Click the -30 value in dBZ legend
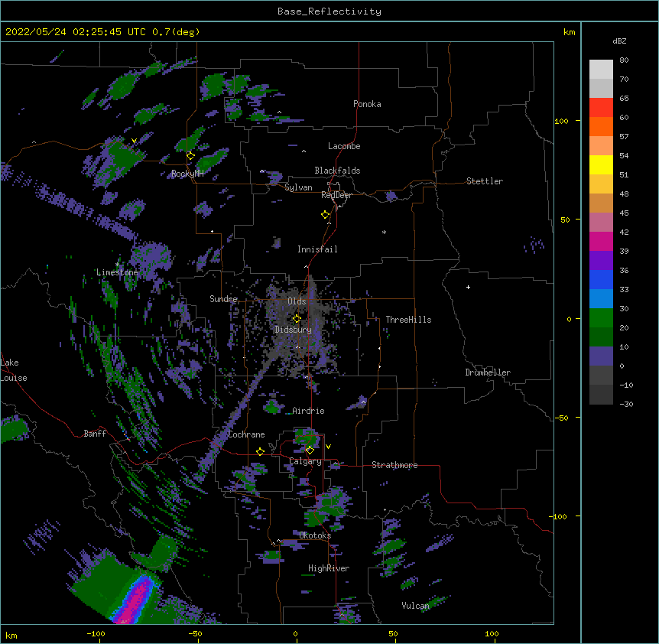This screenshot has height=644, width=659. pyautogui.click(x=626, y=404)
